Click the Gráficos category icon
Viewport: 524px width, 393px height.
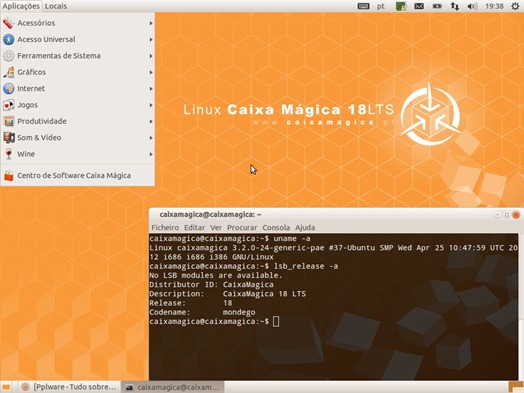8,72
